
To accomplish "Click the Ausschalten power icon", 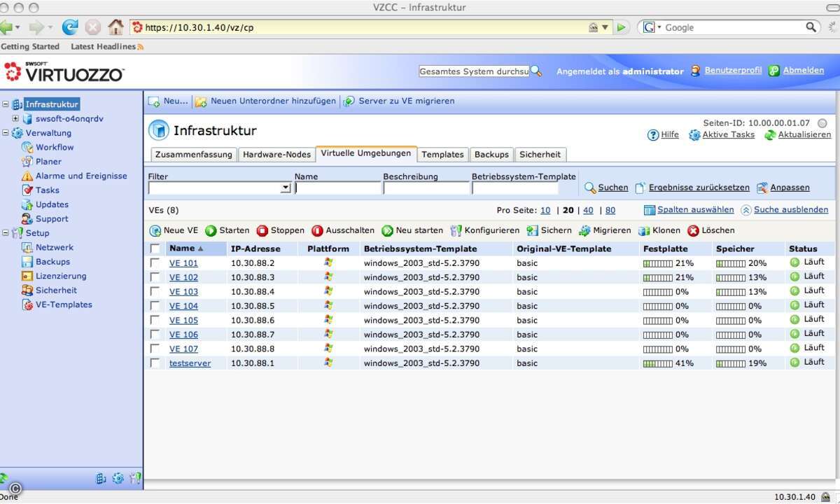I will [x=317, y=230].
